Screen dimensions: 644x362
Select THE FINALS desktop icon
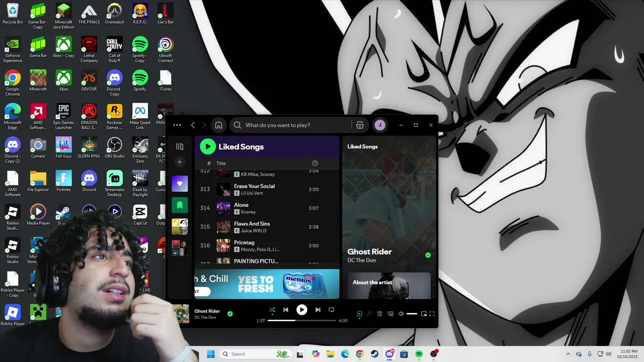click(89, 14)
